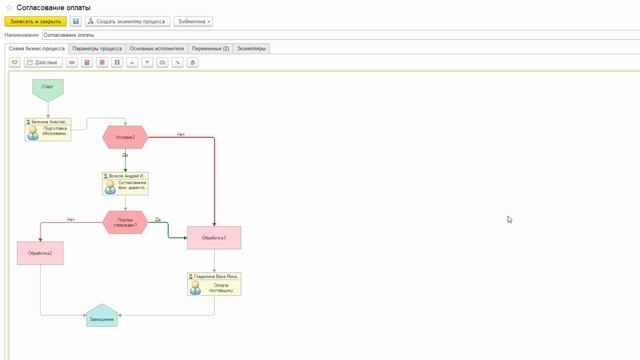Select the Белкина Анастасия task node
This screenshot has height=360, width=640.
pyautogui.click(x=48, y=129)
